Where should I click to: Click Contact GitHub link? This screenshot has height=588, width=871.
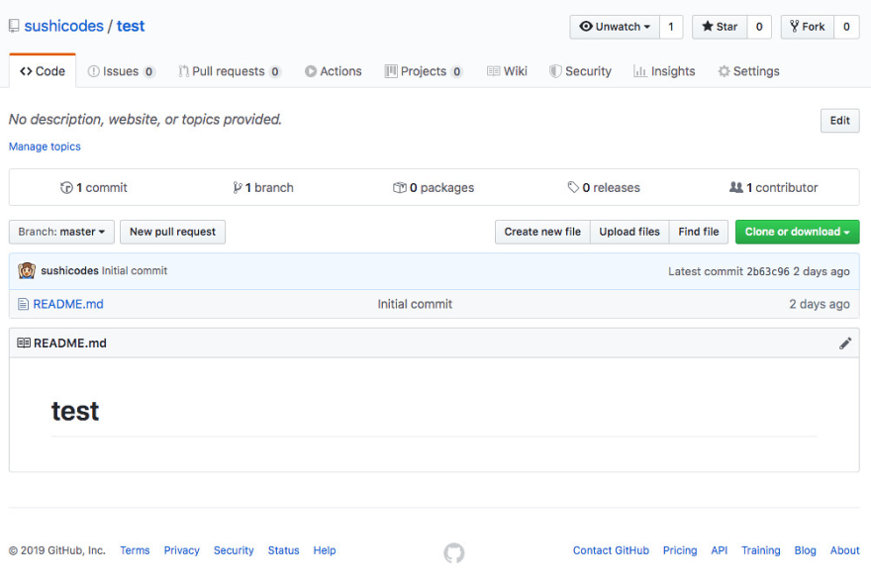coord(611,550)
